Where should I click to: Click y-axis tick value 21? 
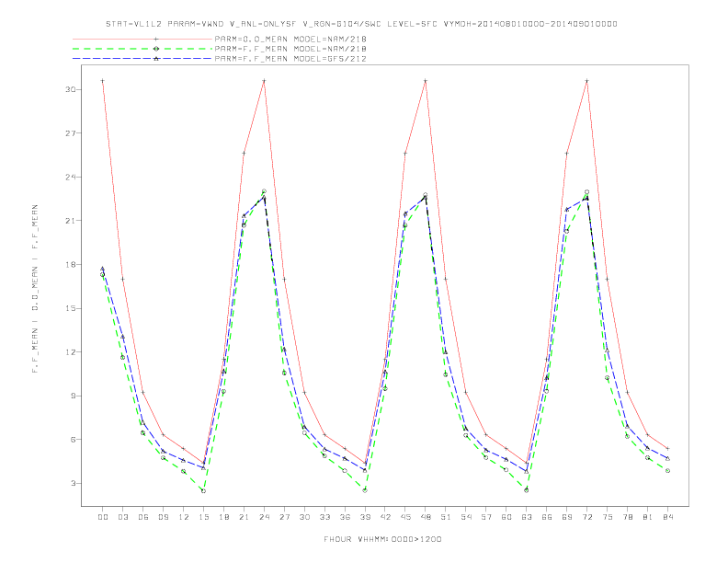[x=71, y=221]
